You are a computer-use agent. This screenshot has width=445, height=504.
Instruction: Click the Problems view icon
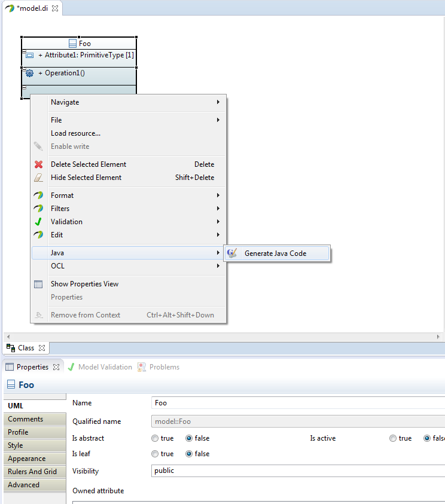tap(142, 366)
